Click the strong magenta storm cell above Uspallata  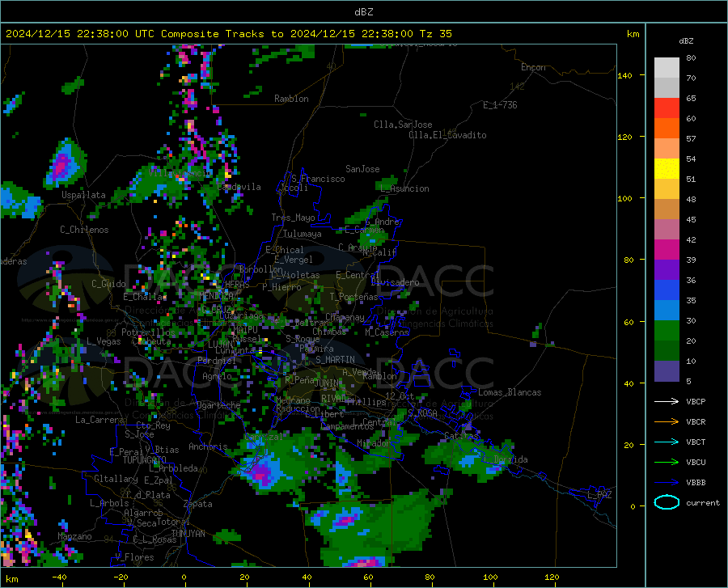tap(61, 166)
